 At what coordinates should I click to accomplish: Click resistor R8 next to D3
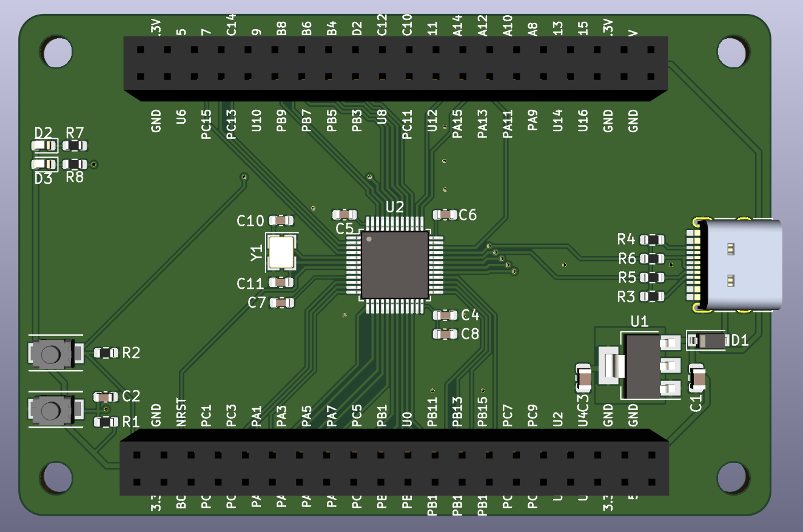tap(74, 164)
